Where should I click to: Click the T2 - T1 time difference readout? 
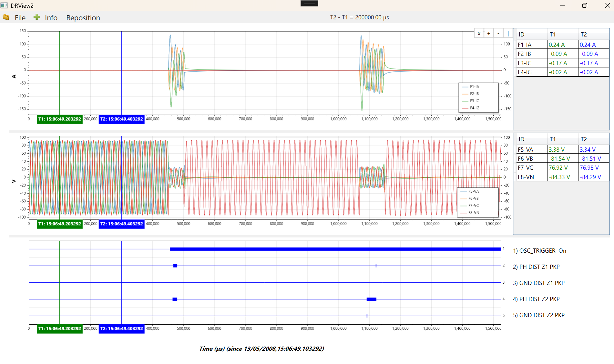[x=359, y=17]
